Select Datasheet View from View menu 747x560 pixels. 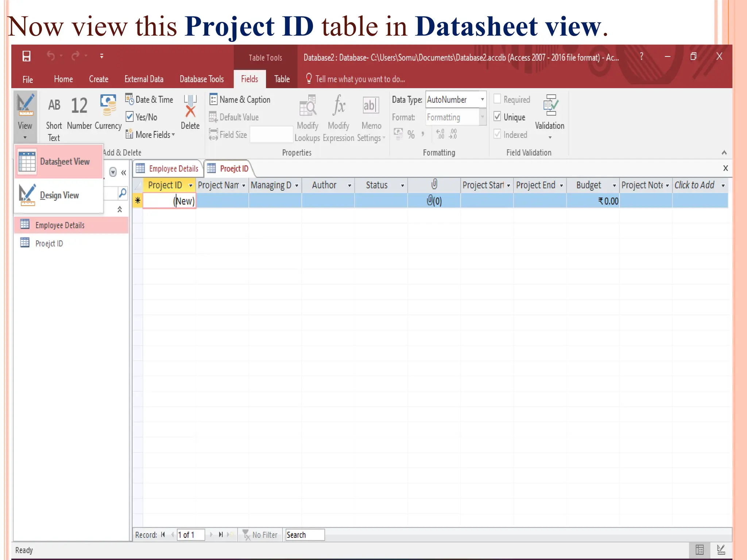point(59,162)
